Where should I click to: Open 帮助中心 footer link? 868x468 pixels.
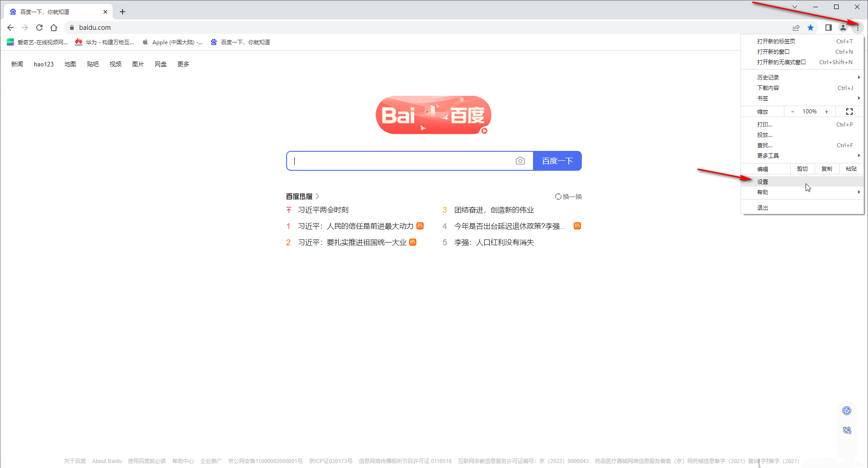point(183,461)
